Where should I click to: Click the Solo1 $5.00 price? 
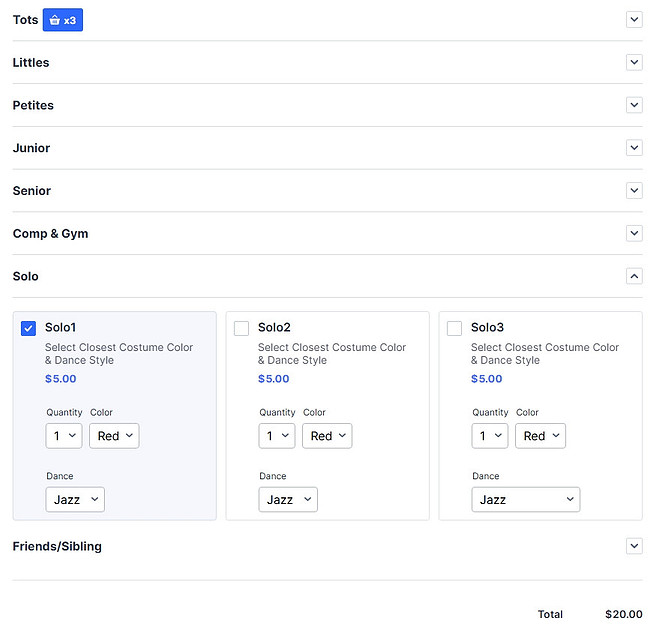[61, 379]
